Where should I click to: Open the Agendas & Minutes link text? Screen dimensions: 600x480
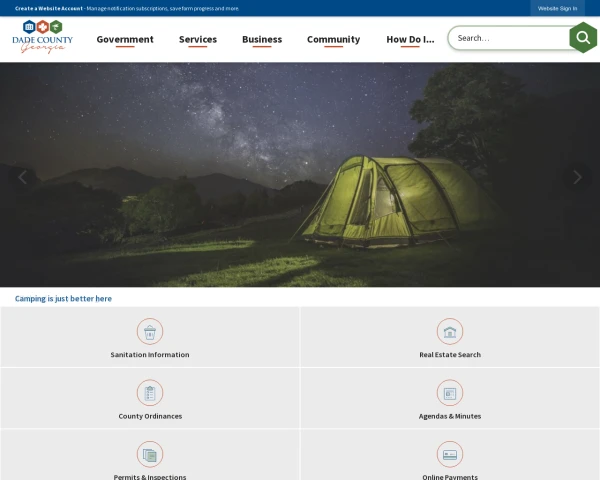point(450,416)
